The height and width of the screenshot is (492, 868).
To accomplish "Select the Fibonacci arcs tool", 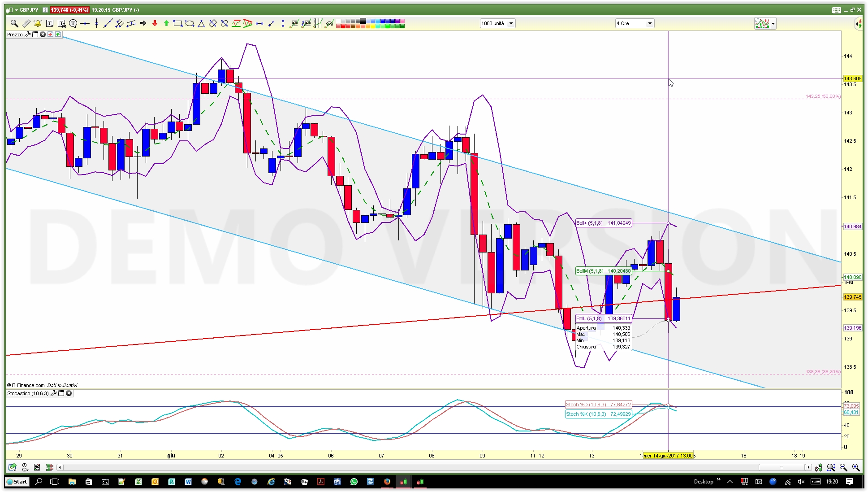I will point(329,23).
